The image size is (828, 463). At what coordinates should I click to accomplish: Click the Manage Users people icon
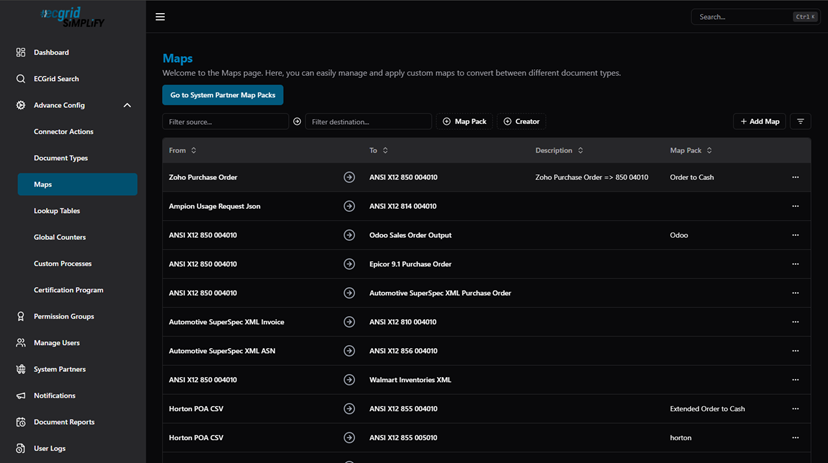(21, 343)
